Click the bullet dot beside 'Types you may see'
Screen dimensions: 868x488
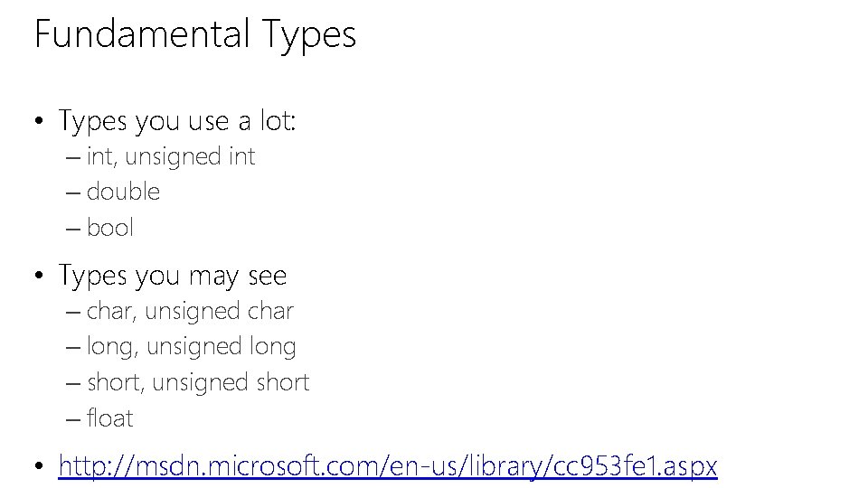click(x=38, y=275)
